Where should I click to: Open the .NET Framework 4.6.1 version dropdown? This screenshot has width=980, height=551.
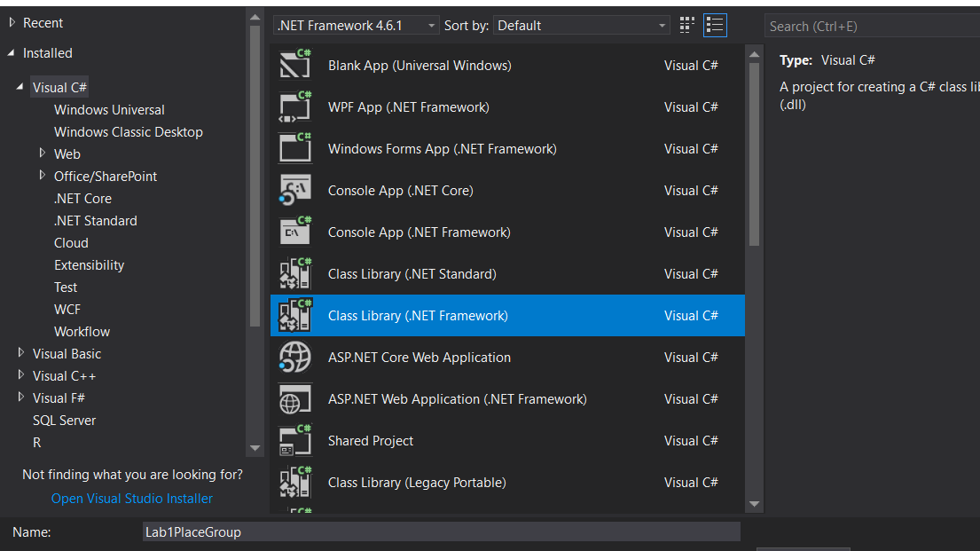(x=357, y=26)
